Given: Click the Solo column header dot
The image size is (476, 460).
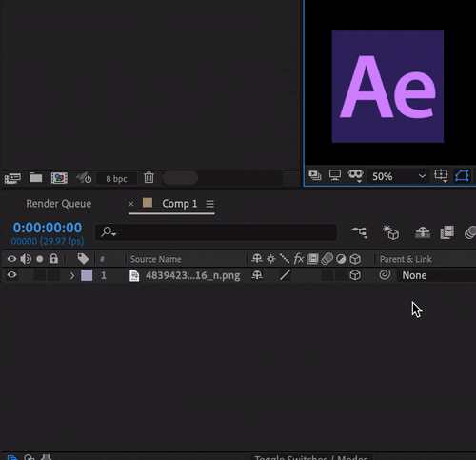Looking at the screenshot, I should [x=40, y=259].
